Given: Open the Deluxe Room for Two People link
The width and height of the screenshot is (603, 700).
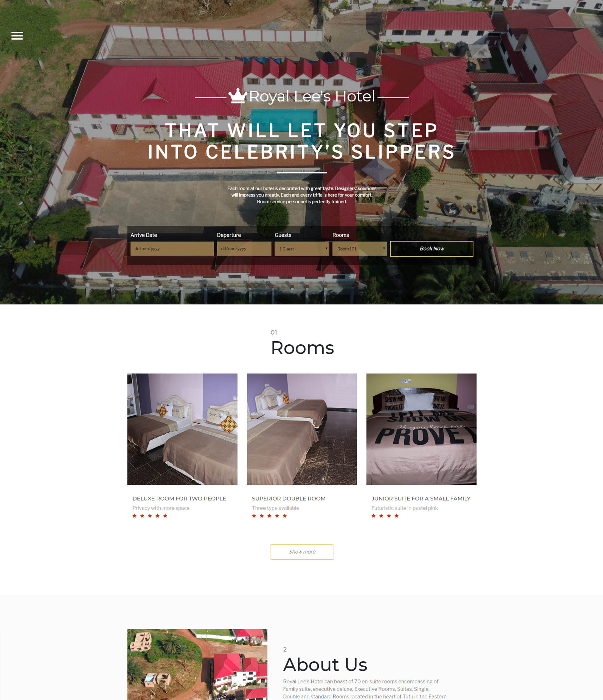Looking at the screenshot, I should pos(179,499).
